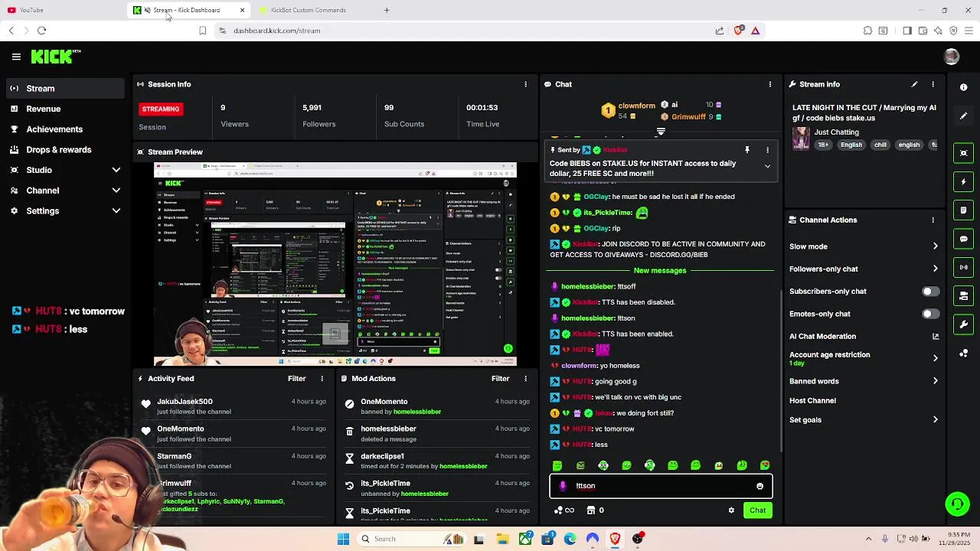Click the Stream Preview thumbnail
980x551 pixels.
pos(335,264)
